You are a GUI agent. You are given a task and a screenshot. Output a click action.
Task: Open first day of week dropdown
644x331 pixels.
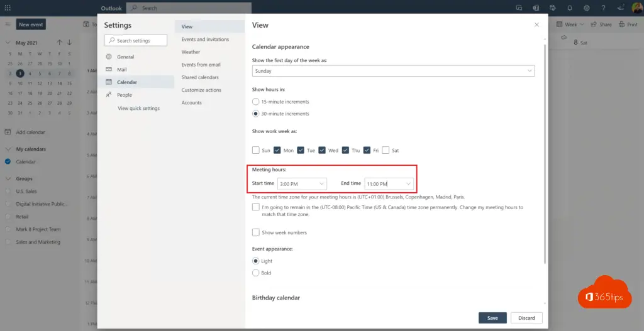click(393, 71)
